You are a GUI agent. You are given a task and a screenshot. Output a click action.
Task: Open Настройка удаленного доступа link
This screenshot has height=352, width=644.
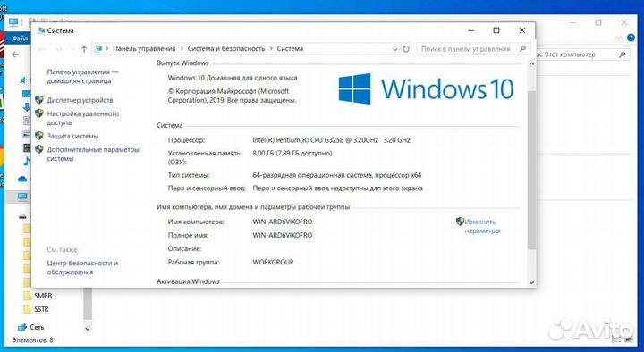(x=82, y=118)
